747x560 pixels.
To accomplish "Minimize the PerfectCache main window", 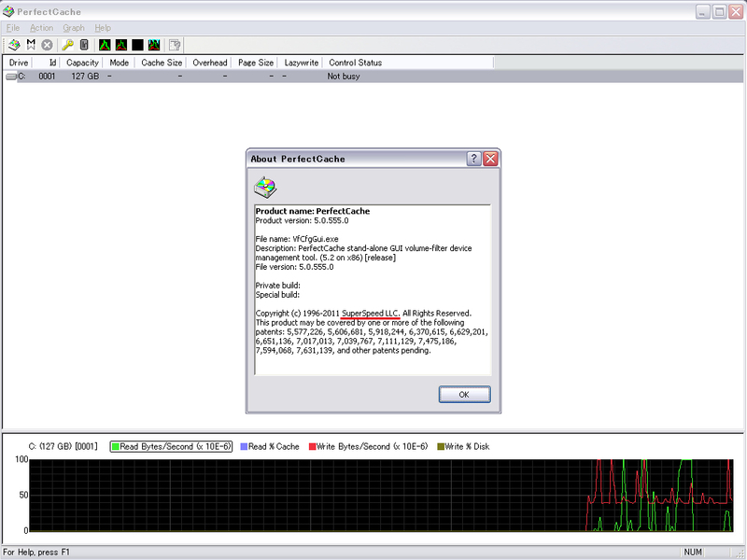I will pyautogui.click(x=703, y=12).
